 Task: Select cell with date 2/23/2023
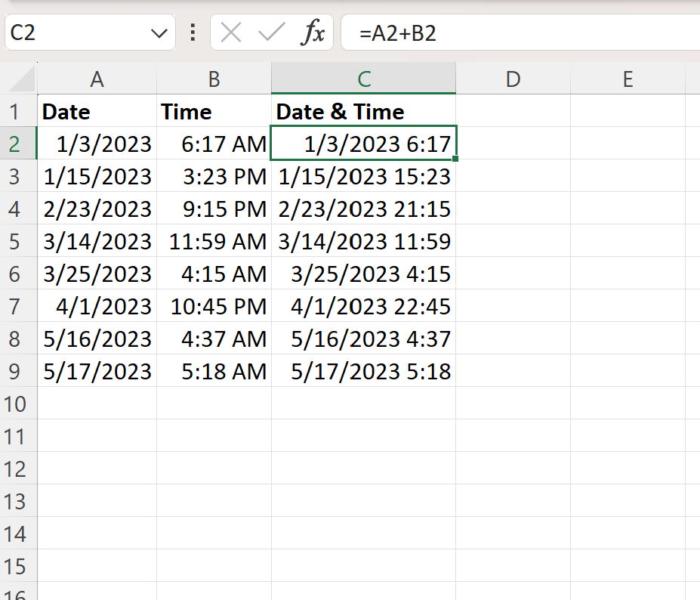point(97,209)
